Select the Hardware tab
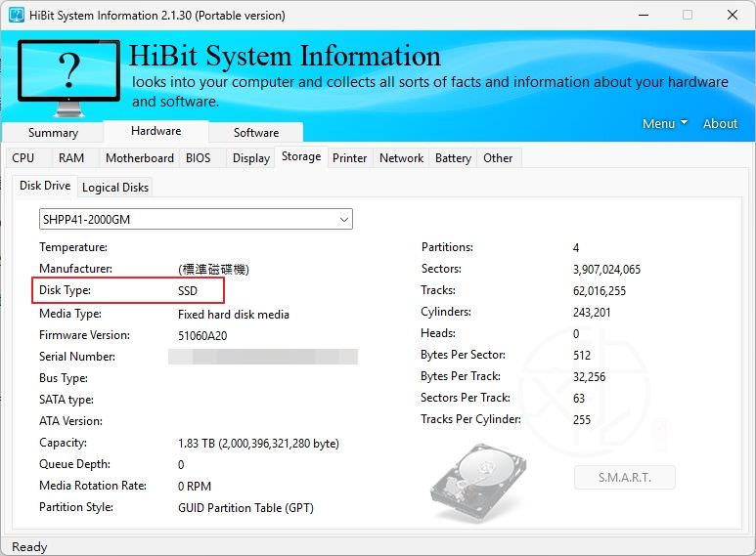The height and width of the screenshot is (556, 756). pyautogui.click(x=156, y=131)
